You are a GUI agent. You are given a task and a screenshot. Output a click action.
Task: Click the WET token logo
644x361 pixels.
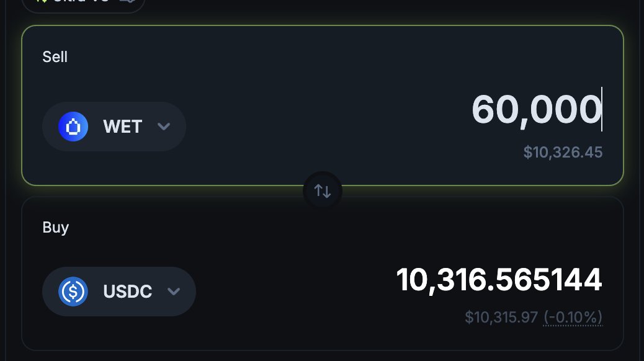(x=73, y=127)
